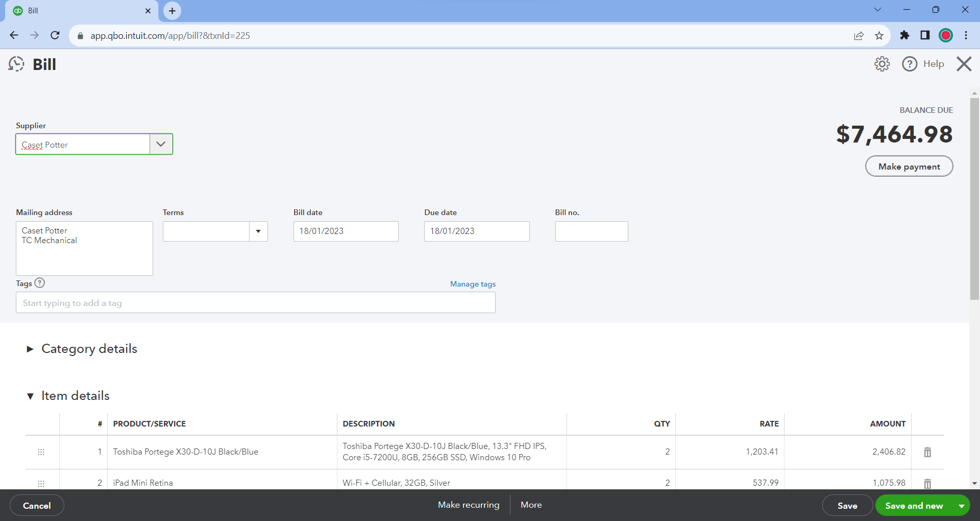Click the Supplier name field
This screenshot has width=980, height=521.
coord(83,144)
